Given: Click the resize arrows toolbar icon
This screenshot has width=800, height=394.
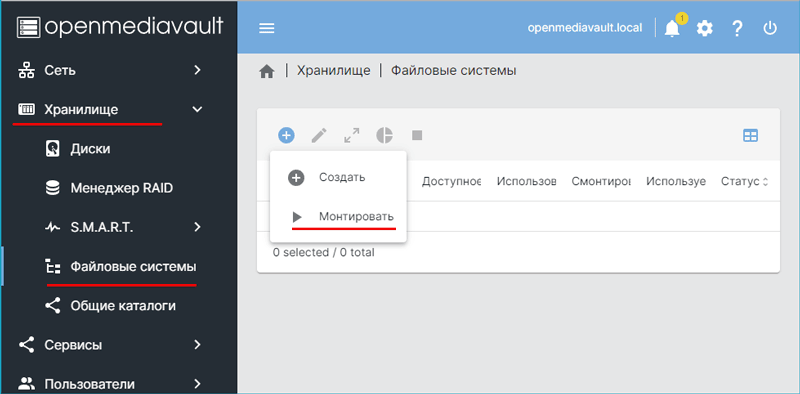Looking at the screenshot, I should [352, 135].
